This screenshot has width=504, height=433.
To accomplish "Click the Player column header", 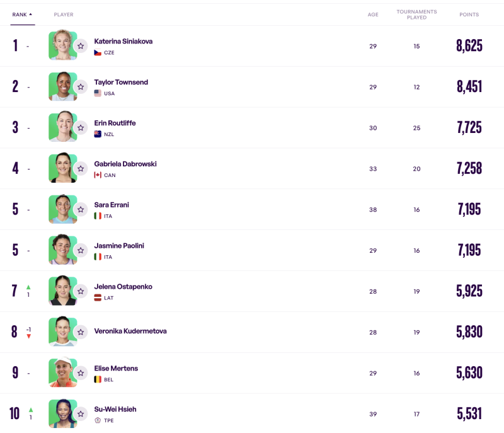I will coord(64,14).
